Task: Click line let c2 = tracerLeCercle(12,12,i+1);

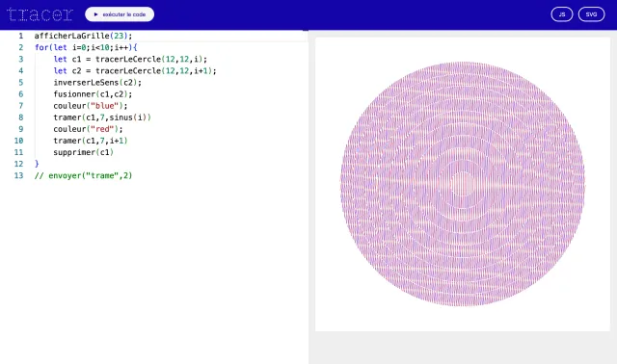Action: tap(135, 70)
